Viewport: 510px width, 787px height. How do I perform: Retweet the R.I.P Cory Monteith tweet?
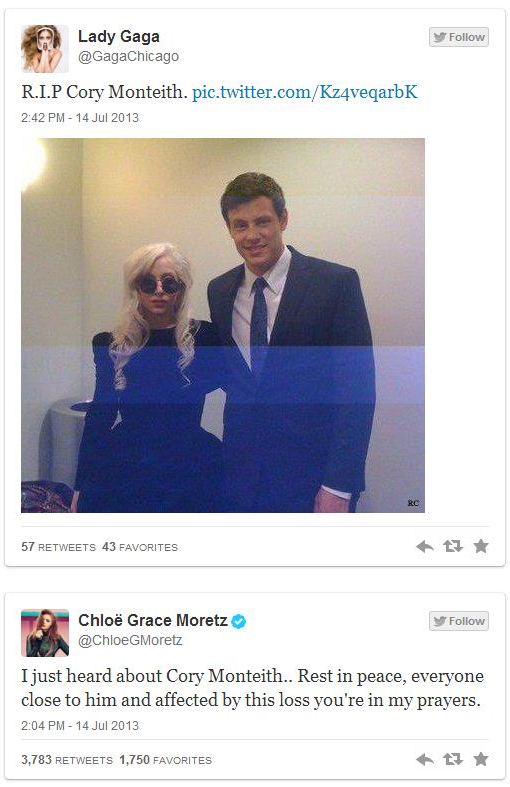click(x=453, y=546)
